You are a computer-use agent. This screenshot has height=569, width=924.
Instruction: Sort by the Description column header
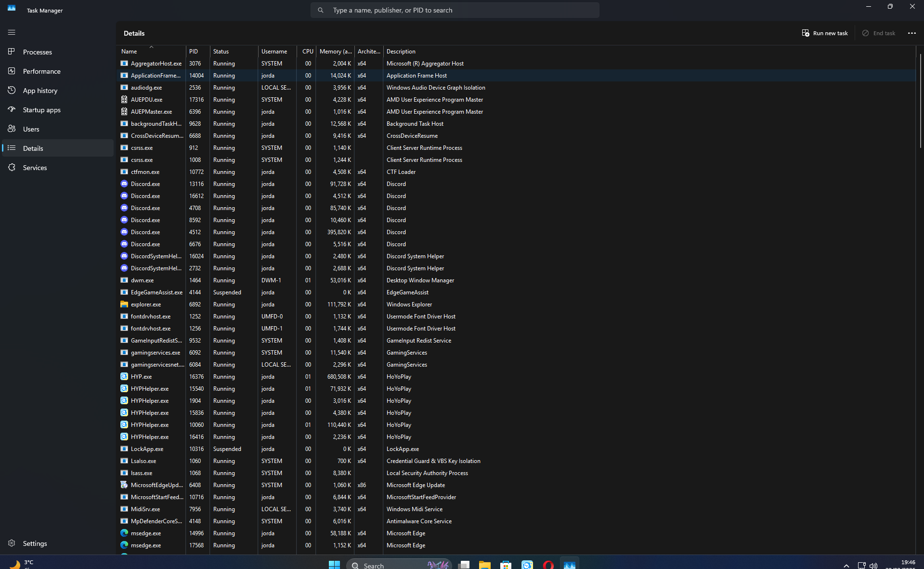(x=650, y=52)
